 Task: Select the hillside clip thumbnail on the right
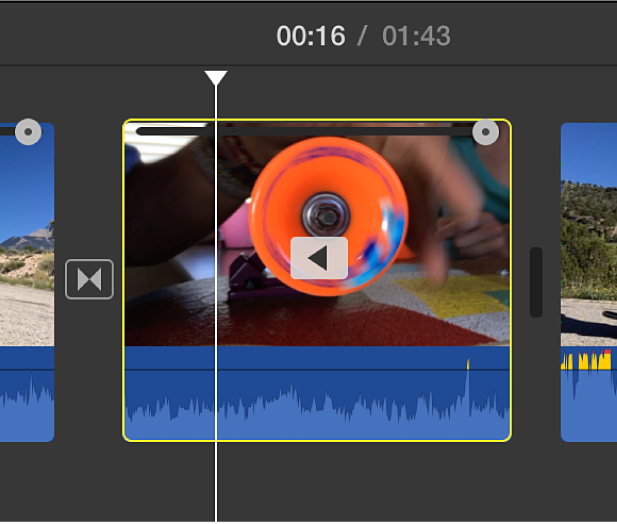point(589,235)
